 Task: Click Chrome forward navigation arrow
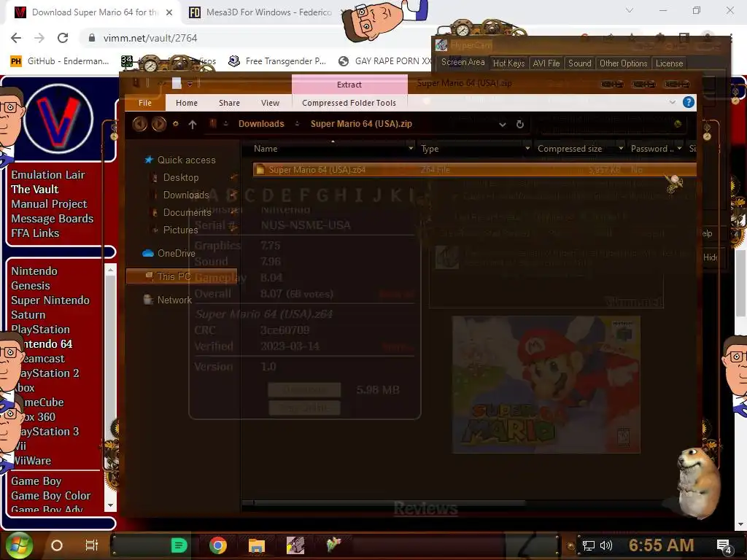pos(39,38)
